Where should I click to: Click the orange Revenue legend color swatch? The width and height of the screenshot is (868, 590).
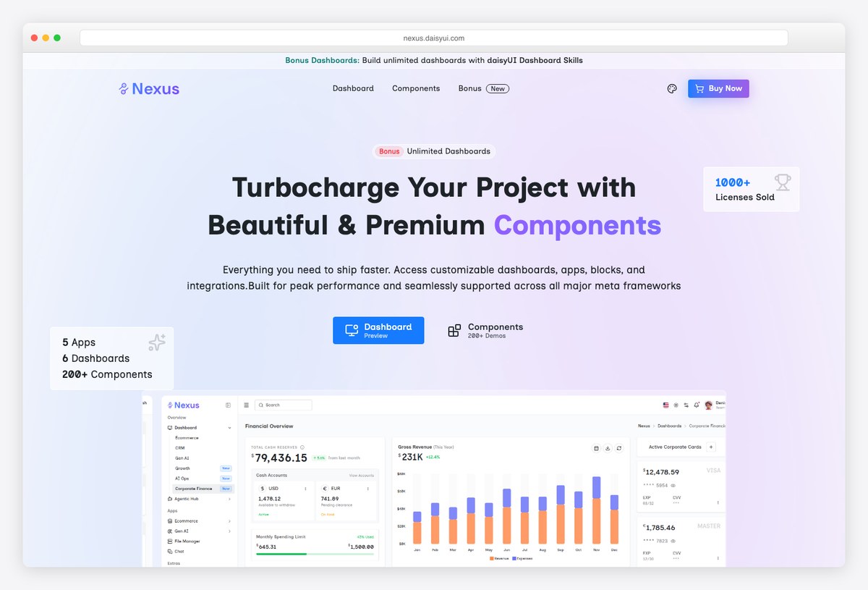(492, 559)
